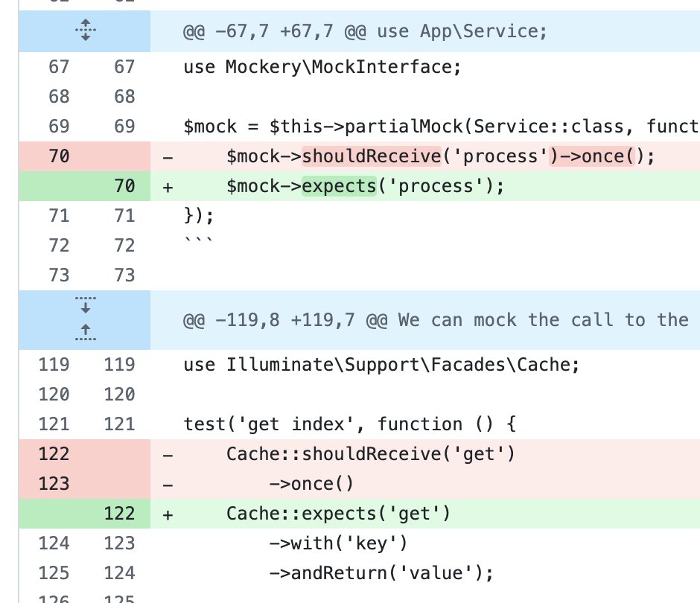Expand all hidden lines above line 67
Screen dimensions: 700x603
click(x=86, y=31)
